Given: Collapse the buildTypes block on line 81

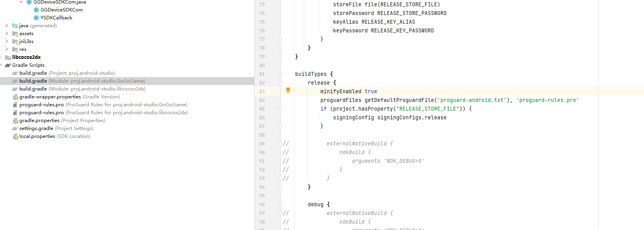Looking at the screenshot, I should click(x=280, y=74).
